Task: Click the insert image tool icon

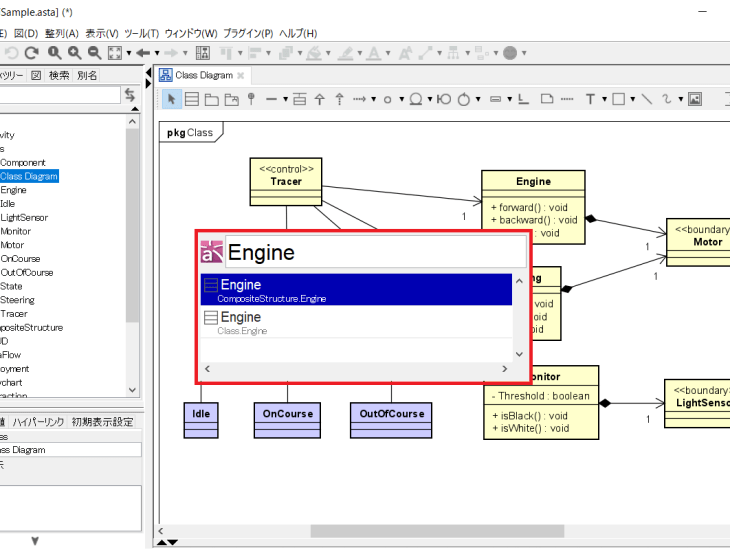Action: point(695,99)
